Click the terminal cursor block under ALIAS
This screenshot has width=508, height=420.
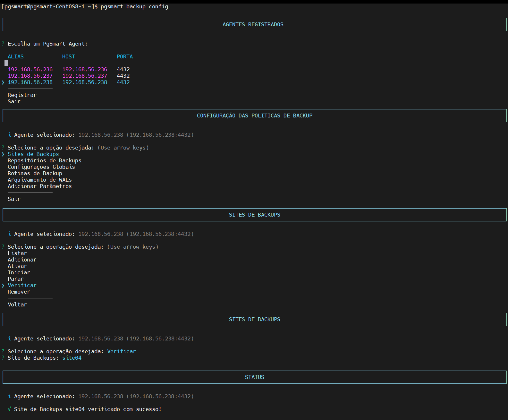pos(6,63)
